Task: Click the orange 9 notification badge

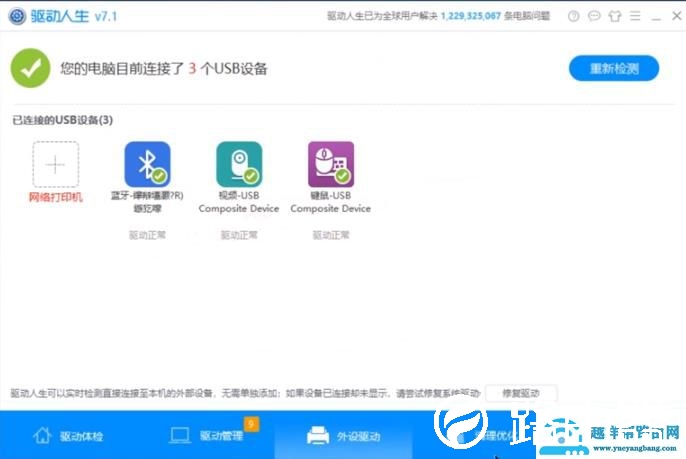Action: point(251,424)
